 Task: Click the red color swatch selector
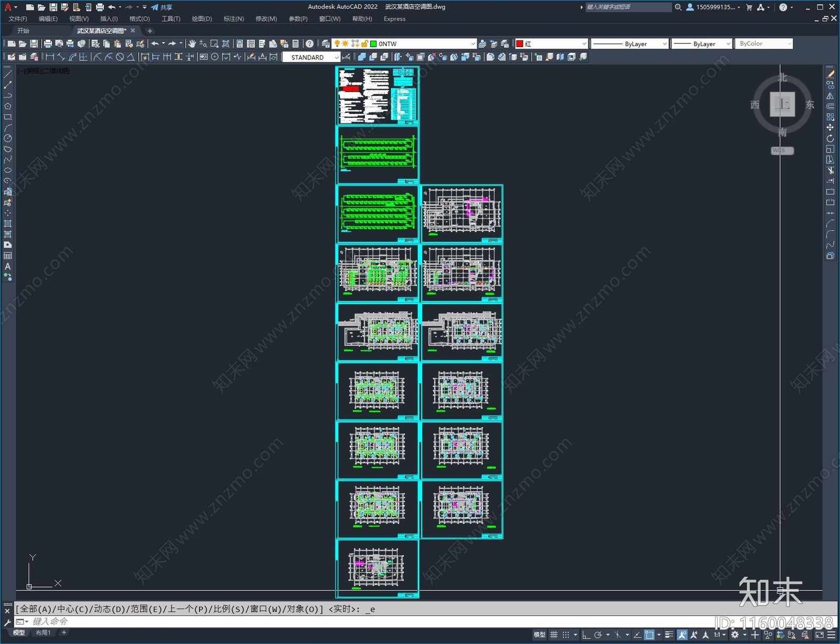coord(551,44)
